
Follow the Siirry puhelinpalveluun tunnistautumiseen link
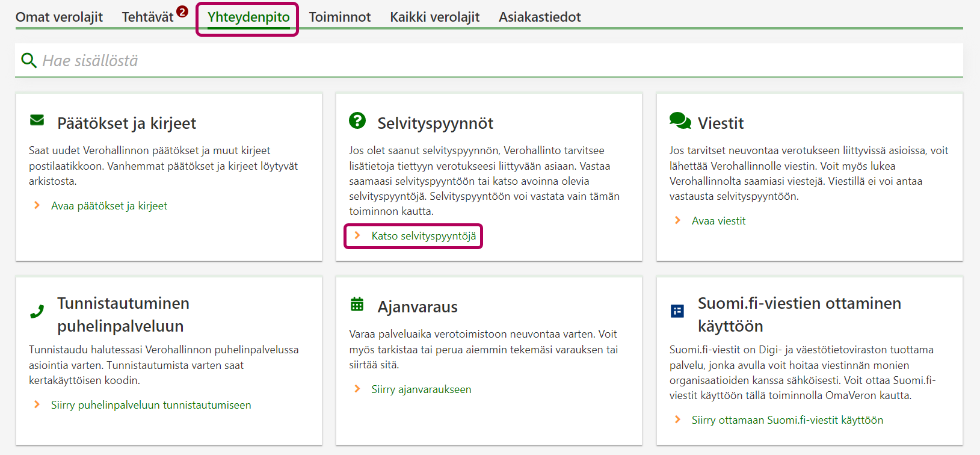click(151, 405)
